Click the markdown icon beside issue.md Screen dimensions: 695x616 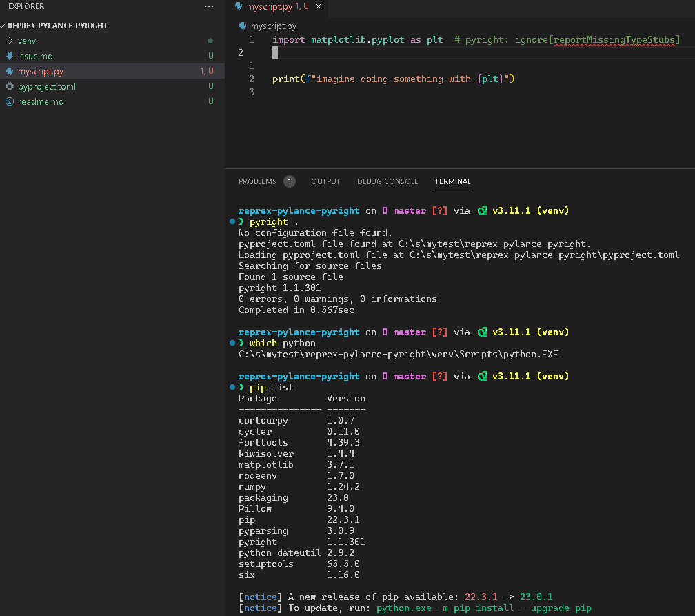pos(10,56)
